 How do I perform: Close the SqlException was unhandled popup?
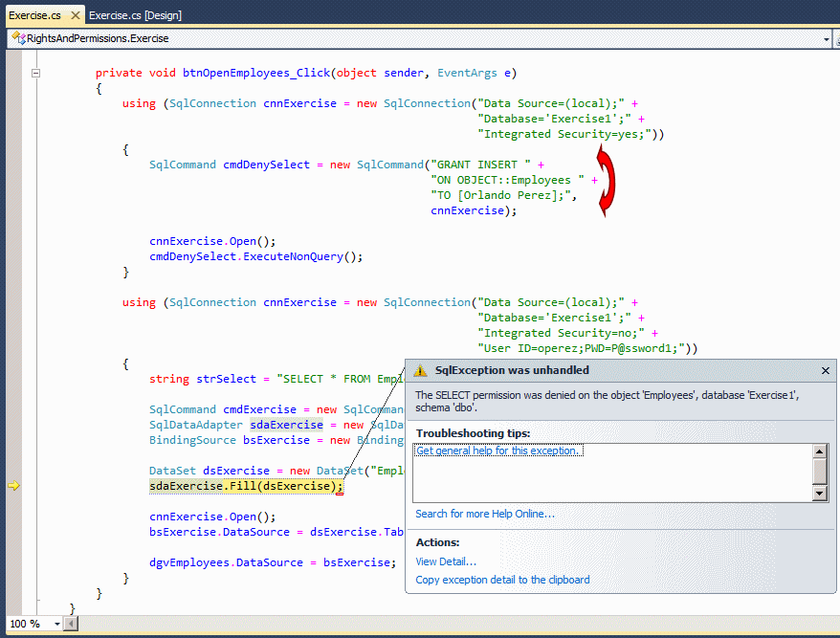[826, 371]
